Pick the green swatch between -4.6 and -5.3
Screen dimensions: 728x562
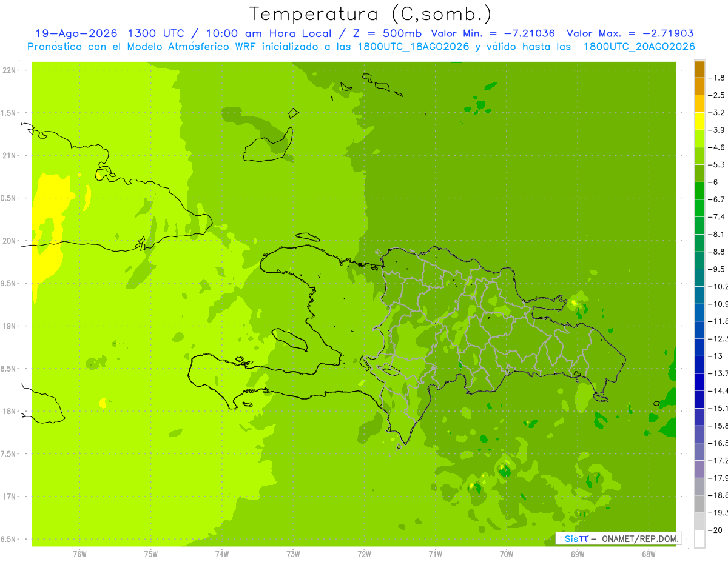(x=699, y=156)
